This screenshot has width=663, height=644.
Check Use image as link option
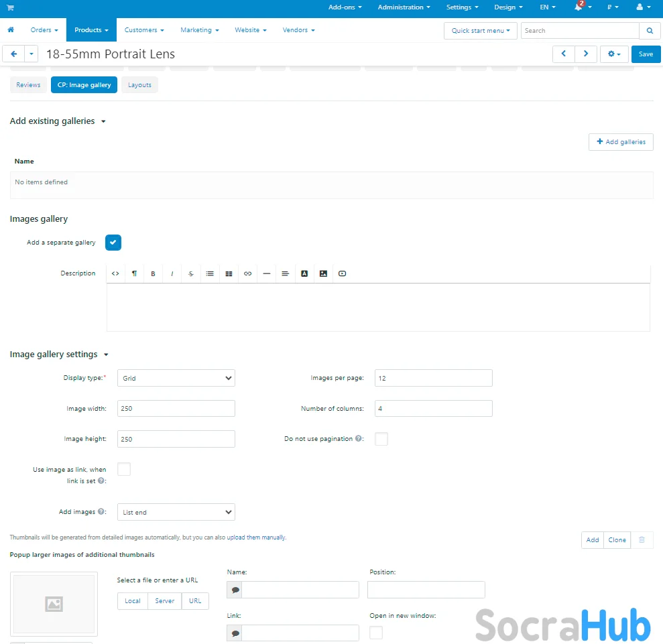pos(124,469)
